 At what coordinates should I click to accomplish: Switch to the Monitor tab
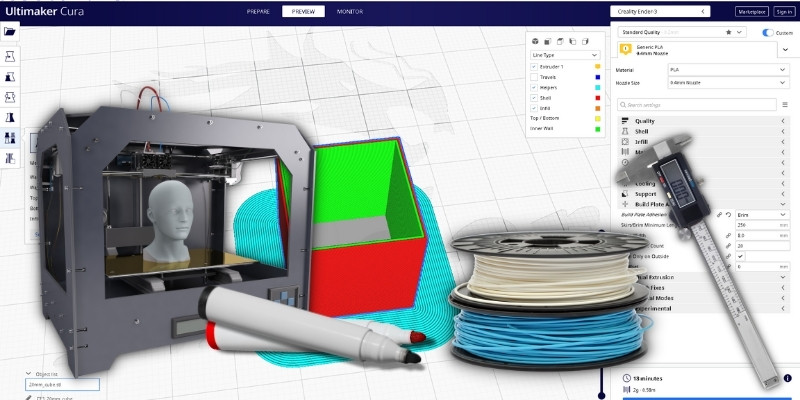tap(350, 11)
